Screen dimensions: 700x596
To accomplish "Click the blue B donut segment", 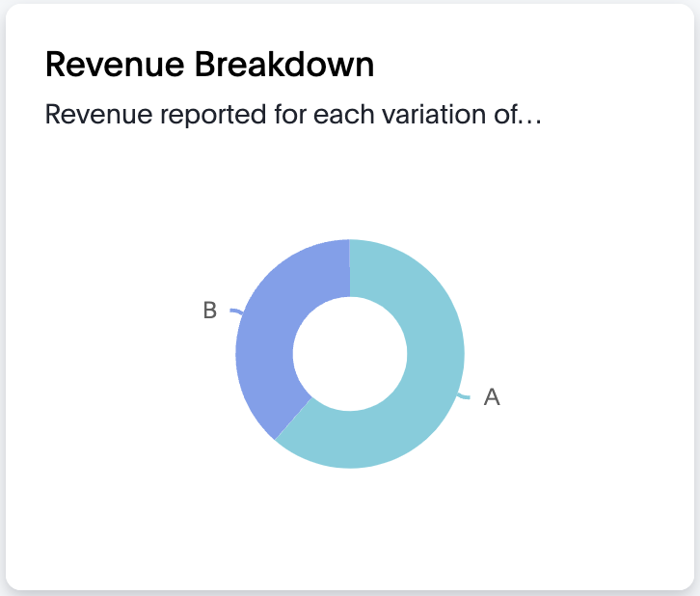I will click(267, 338).
